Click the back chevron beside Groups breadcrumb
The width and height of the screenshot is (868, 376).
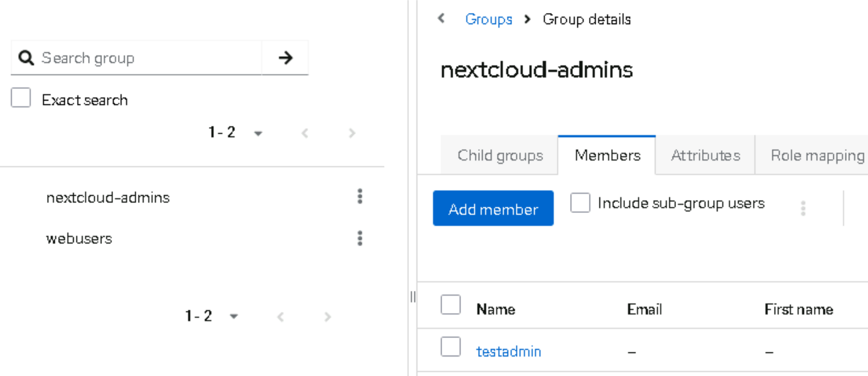pyautogui.click(x=441, y=19)
